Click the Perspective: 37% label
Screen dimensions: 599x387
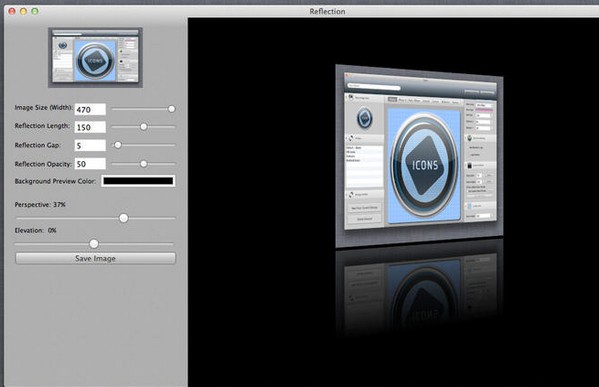[40, 205]
